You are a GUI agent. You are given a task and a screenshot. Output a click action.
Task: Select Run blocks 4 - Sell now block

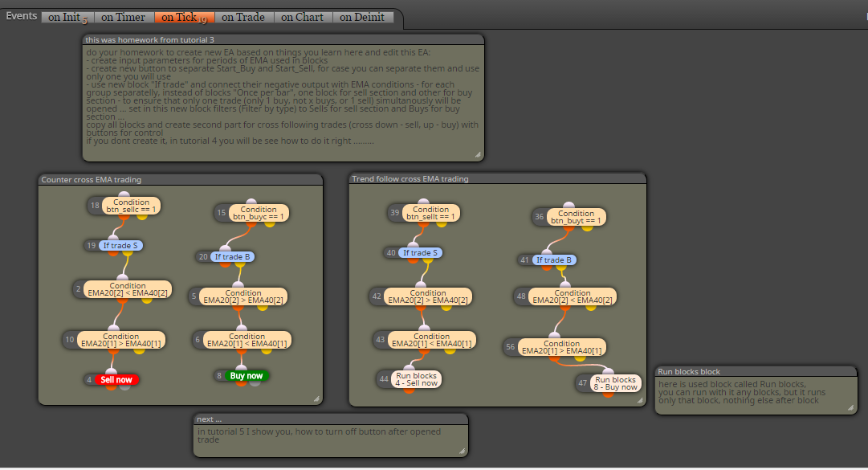point(416,379)
